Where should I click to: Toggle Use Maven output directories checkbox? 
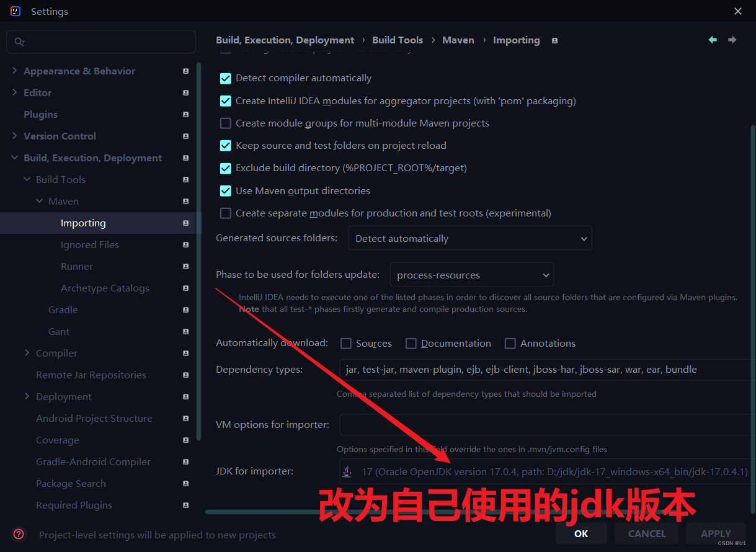pyautogui.click(x=226, y=191)
